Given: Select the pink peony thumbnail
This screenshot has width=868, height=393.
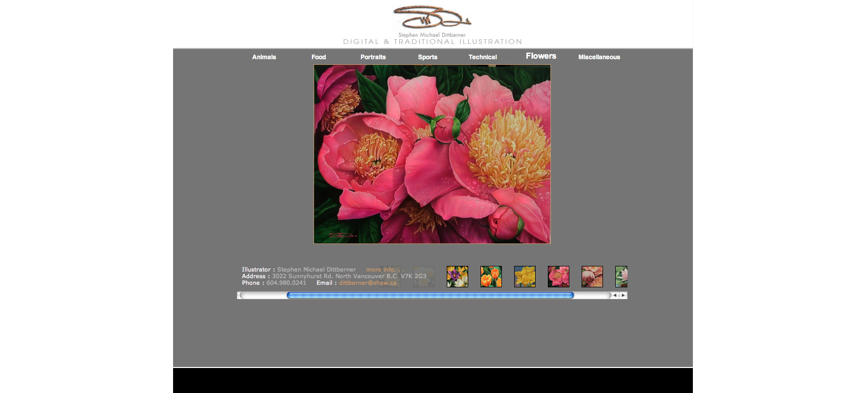Looking at the screenshot, I should click(x=559, y=277).
